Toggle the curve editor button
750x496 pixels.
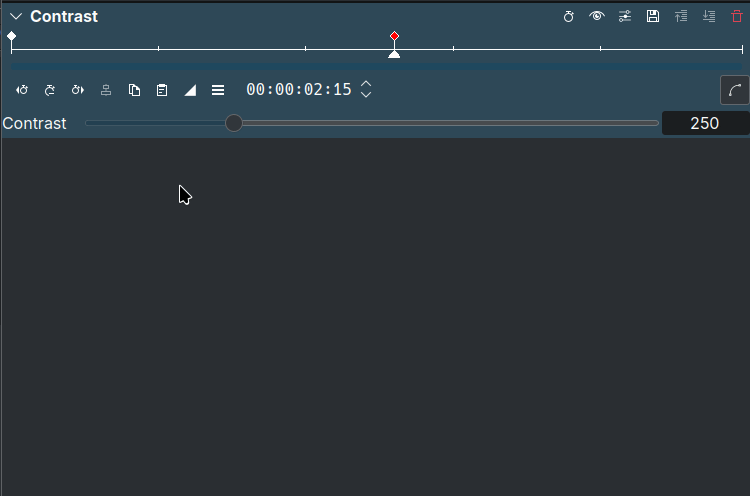point(734,90)
